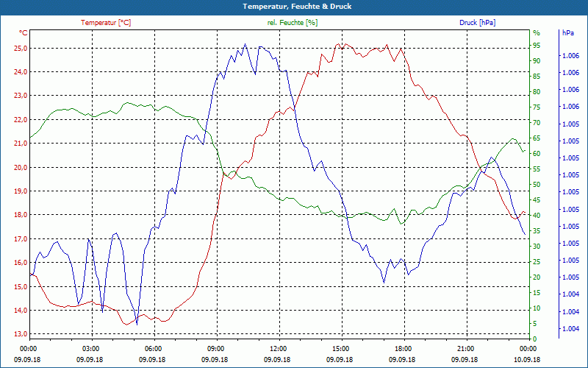588x368 pixels.
Task: Click the 09:00 time axis label
Action: [x=215, y=348]
